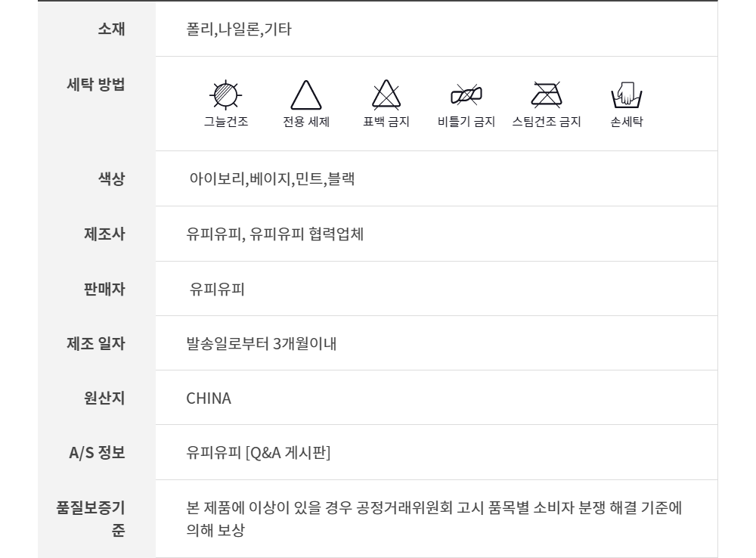
Task: Click the A/S 정보 row header
Action: pos(97,453)
